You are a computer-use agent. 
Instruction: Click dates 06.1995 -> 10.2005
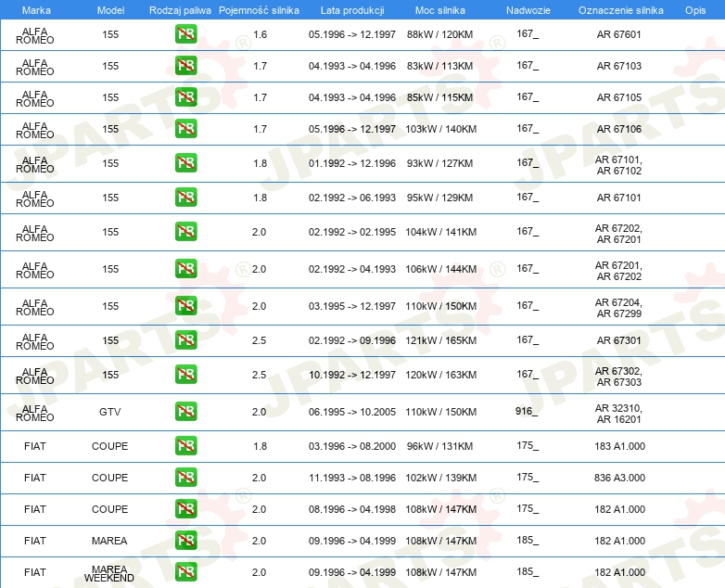click(352, 412)
